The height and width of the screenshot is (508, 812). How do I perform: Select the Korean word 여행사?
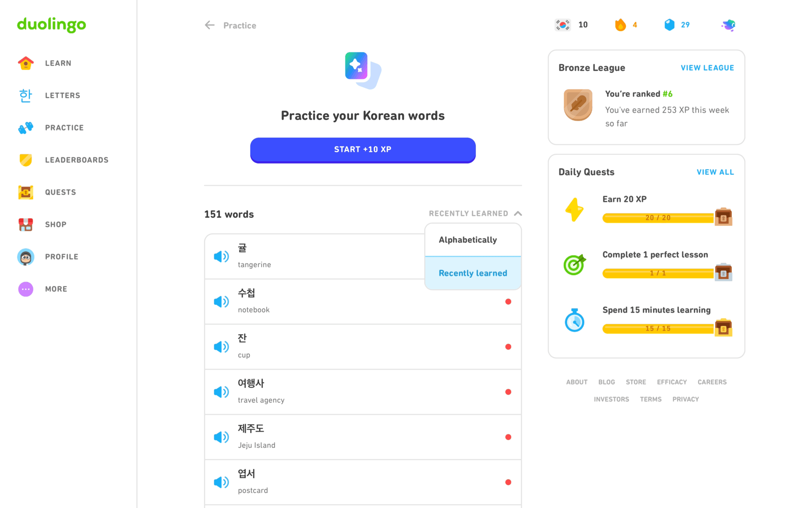[251, 383]
